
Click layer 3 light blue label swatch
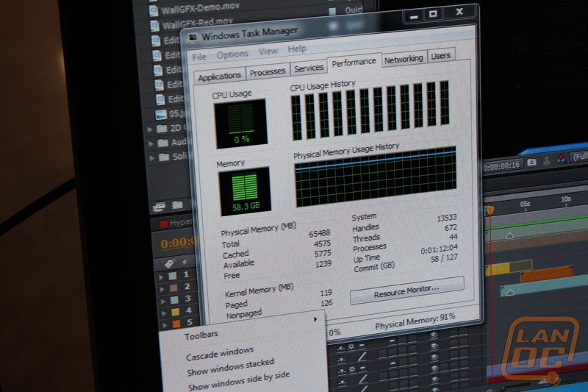coord(174,300)
